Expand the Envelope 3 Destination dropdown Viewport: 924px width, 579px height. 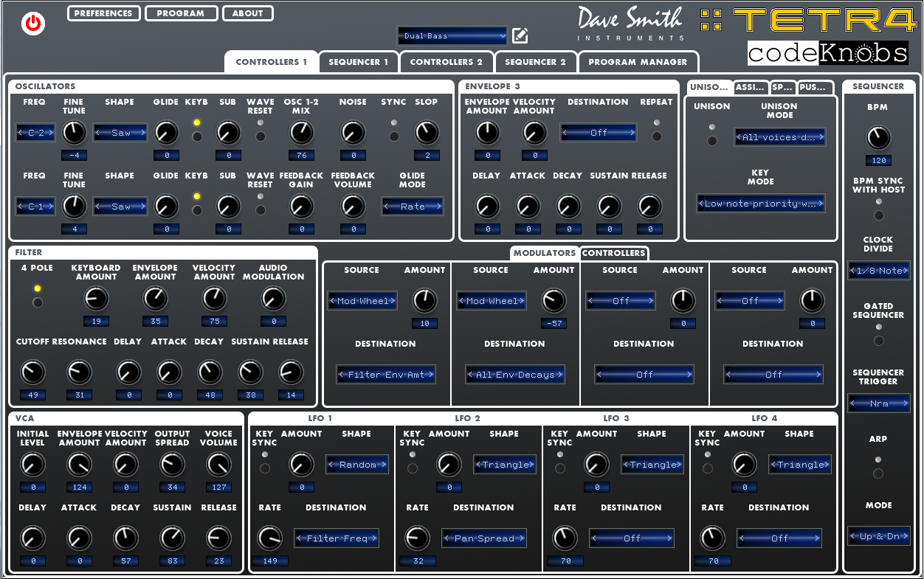[x=599, y=133]
